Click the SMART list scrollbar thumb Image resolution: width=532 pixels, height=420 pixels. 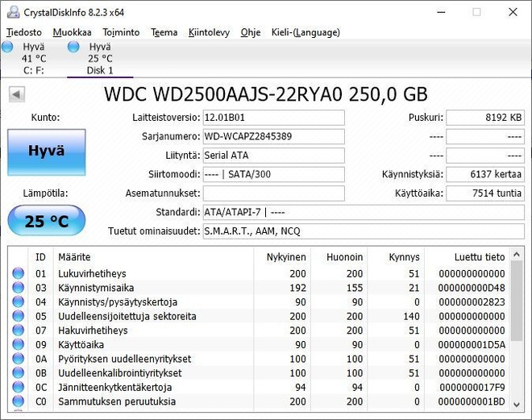click(x=517, y=301)
